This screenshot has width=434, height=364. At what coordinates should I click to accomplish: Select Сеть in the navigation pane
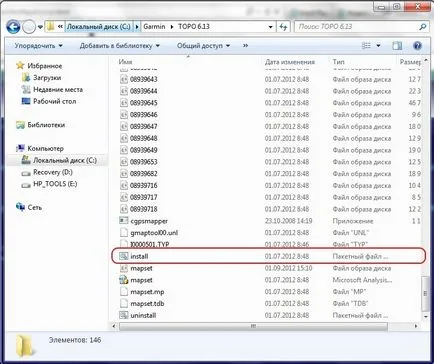tap(29, 207)
